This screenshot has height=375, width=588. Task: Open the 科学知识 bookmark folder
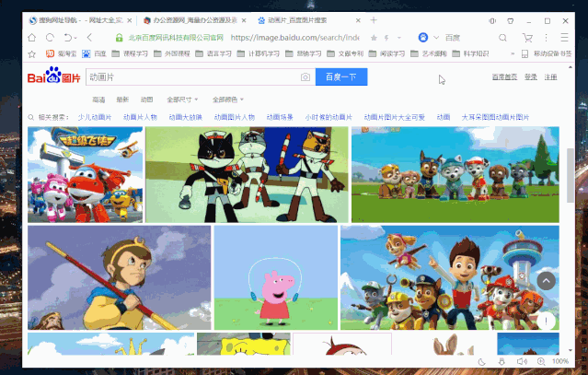470,54
